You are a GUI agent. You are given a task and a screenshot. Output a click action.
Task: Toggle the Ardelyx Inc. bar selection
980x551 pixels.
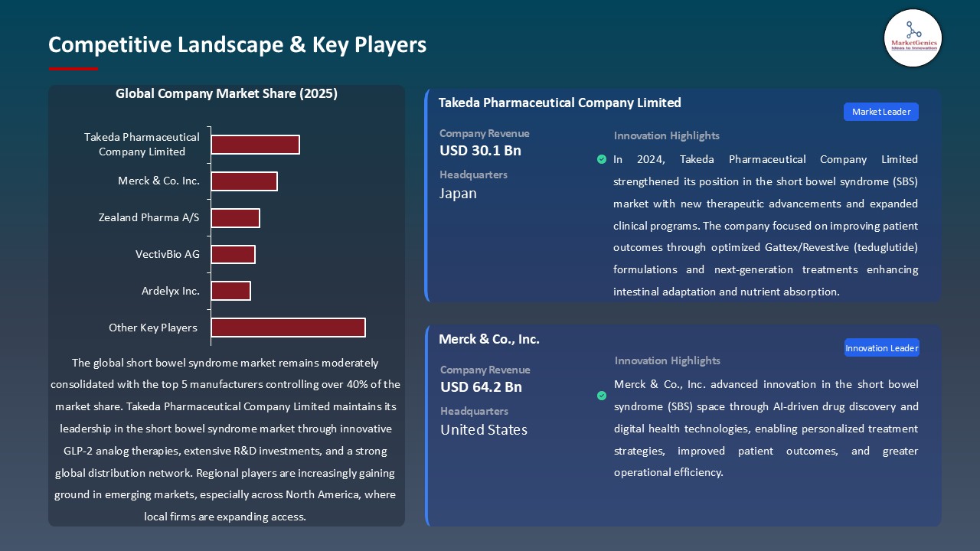coord(231,290)
